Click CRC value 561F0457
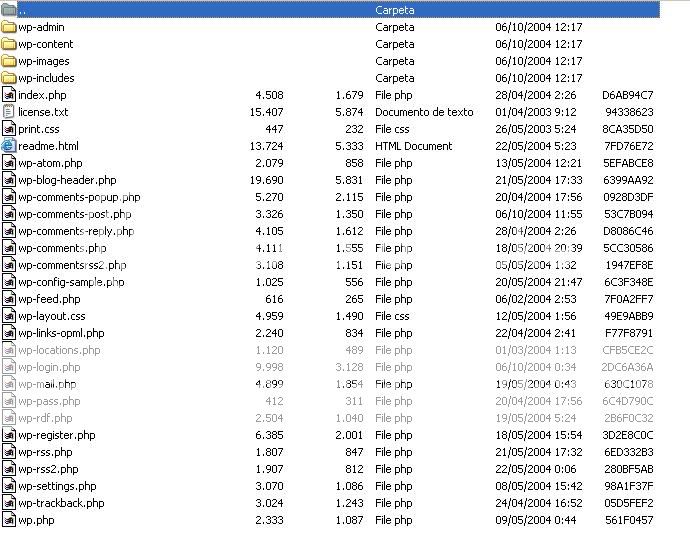 tap(629, 520)
